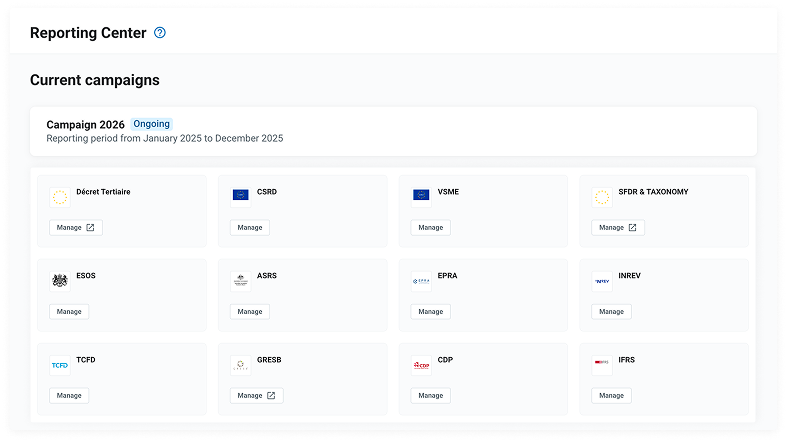Click the IFRS logo icon
The image size is (787, 442).
pos(602,365)
